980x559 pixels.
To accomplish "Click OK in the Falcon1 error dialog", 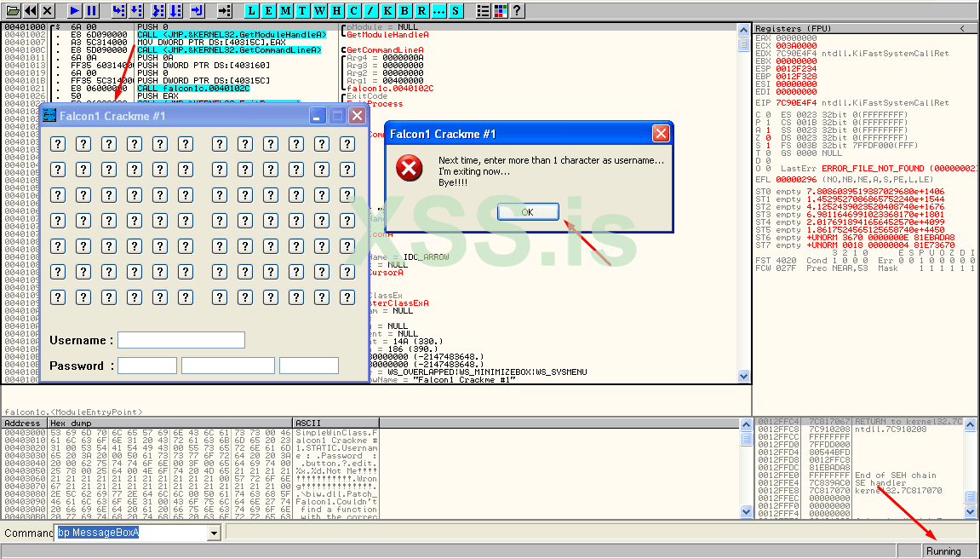I will (528, 212).
